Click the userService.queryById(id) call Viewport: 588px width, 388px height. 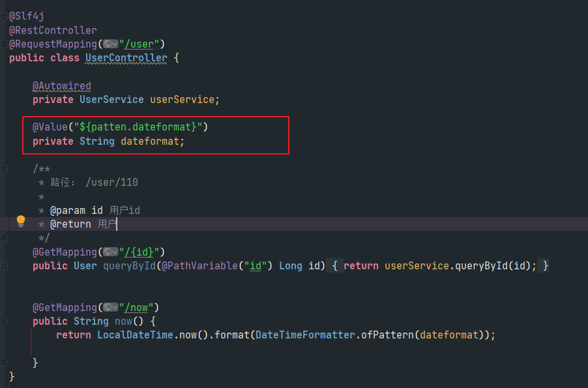click(458, 265)
